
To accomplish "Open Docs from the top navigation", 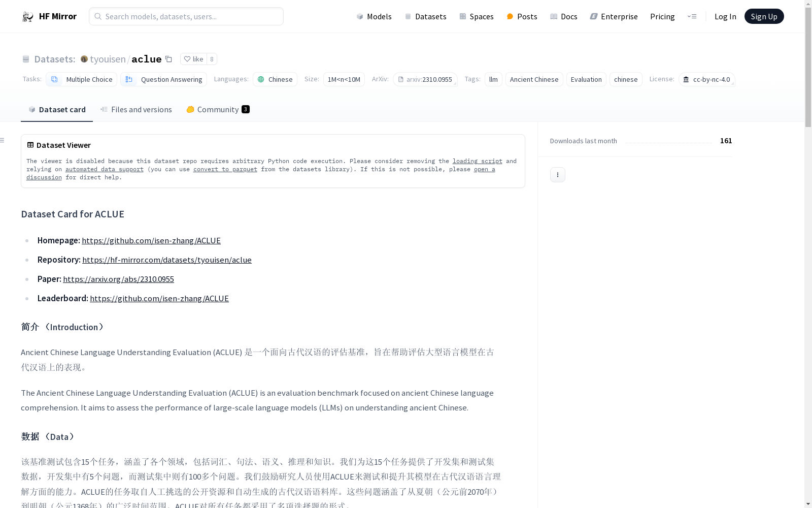I will pyautogui.click(x=564, y=16).
